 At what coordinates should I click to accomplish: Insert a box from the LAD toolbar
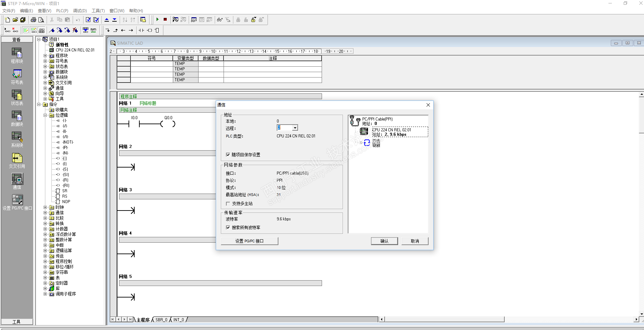(157, 30)
